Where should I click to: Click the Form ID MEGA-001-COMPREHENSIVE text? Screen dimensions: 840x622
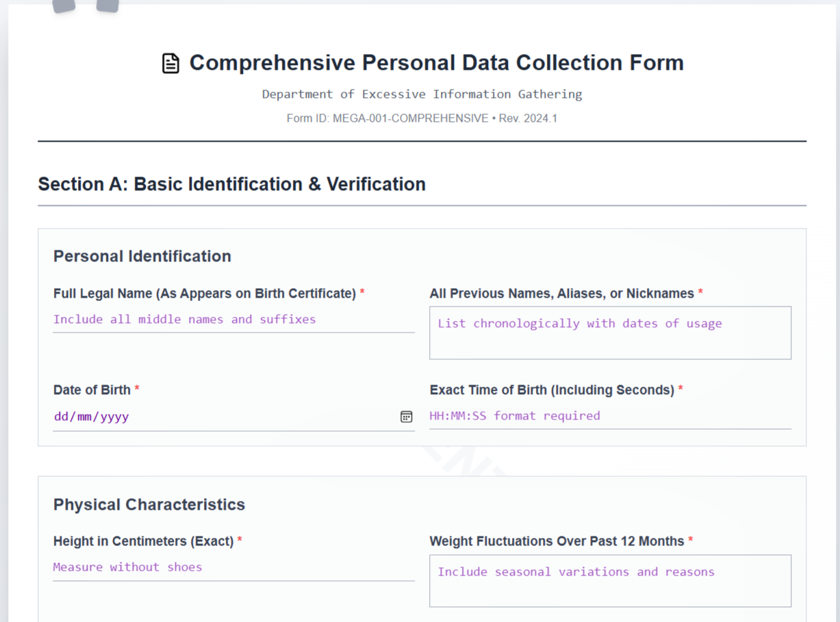pyautogui.click(x=387, y=118)
